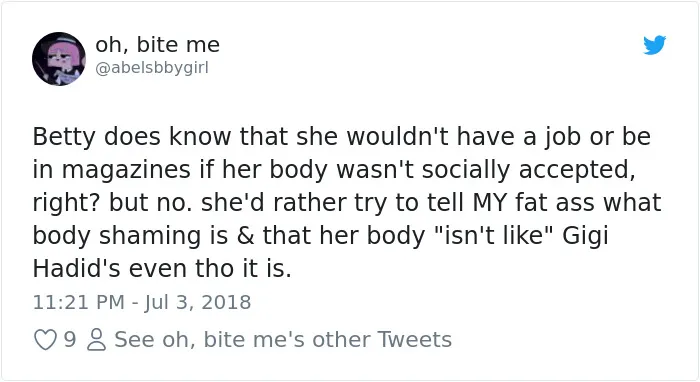Viewport: 700px width, 382px height.
Task: Click the word "magazines" in the tweet
Action: click(126, 170)
